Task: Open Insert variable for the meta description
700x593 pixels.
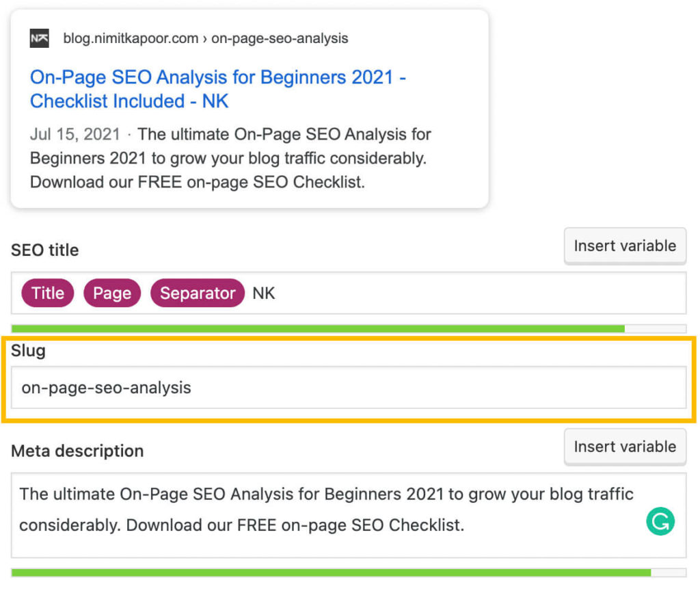Action: 624,447
